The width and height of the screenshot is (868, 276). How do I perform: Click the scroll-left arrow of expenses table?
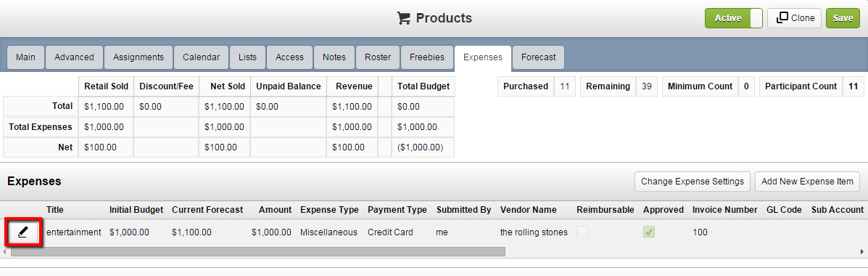[5, 251]
